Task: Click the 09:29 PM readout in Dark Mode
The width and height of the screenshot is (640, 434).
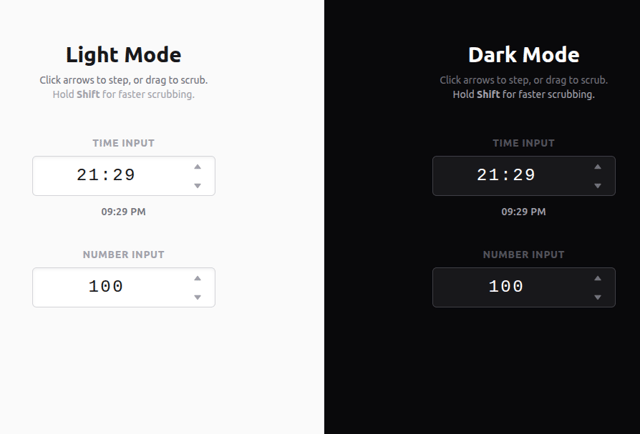Action: tap(524, 211)
